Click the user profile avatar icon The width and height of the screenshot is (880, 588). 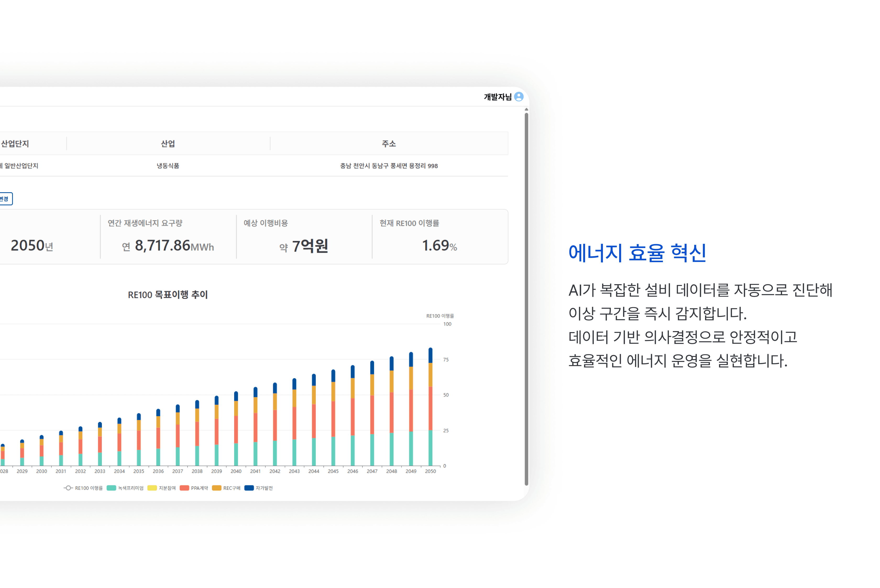519,97
